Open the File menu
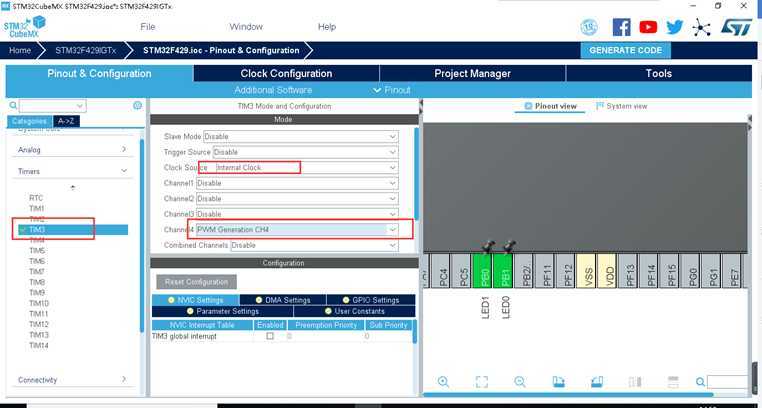 [x=147, y=27]
